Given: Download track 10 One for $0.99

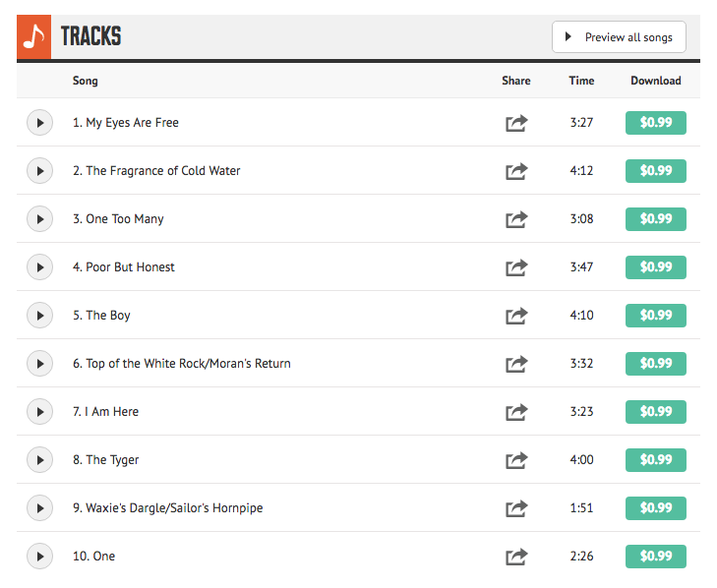Looking at the screenshot, I should click(656, 557).
